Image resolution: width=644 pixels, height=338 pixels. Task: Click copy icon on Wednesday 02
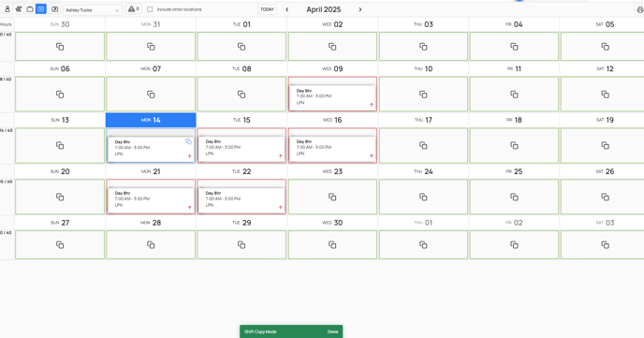(332, 47)
